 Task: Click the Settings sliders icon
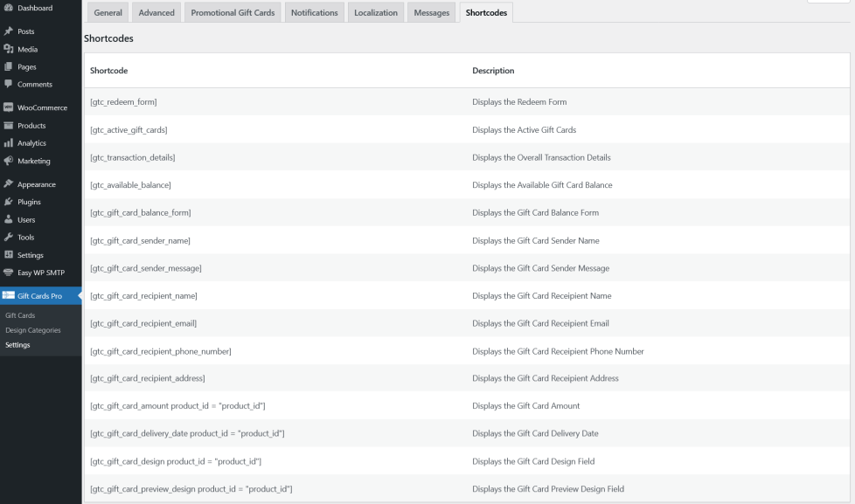coord(8,254)
